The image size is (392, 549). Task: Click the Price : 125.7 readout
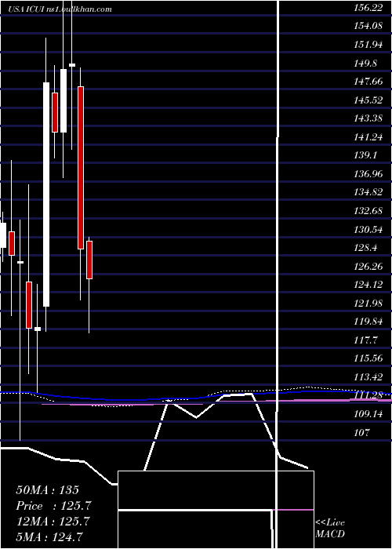[x=53, y=506]
